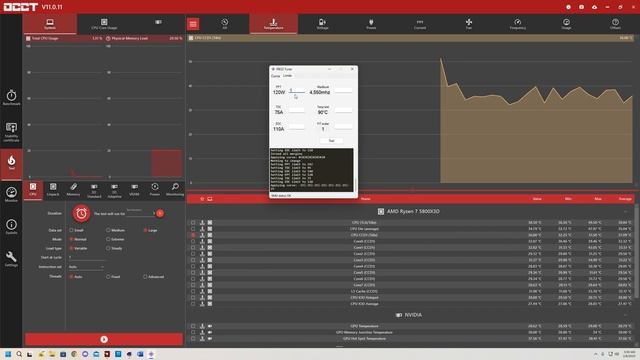This screenshot has width=640, height=360.
Task: Select the Test flame icon in the sidebar
Action: [11, 163]
